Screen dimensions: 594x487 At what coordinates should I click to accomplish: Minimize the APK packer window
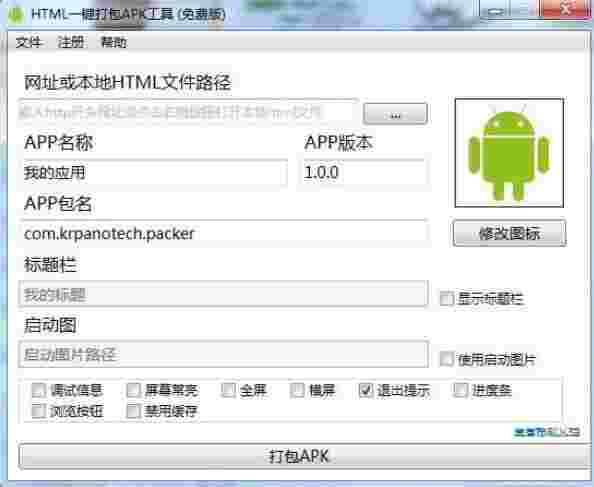click(x=496, y=11)
